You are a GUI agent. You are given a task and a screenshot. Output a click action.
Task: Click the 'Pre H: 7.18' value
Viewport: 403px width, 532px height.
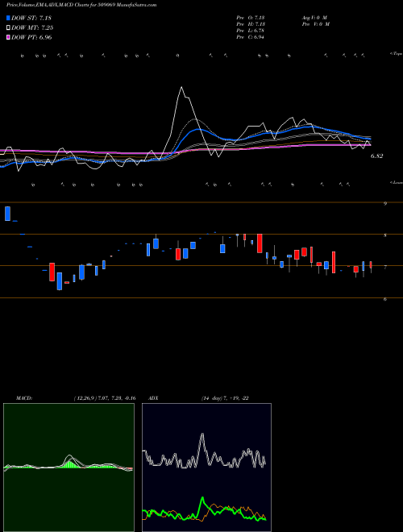pyautogui.click(x=251, y=24)
